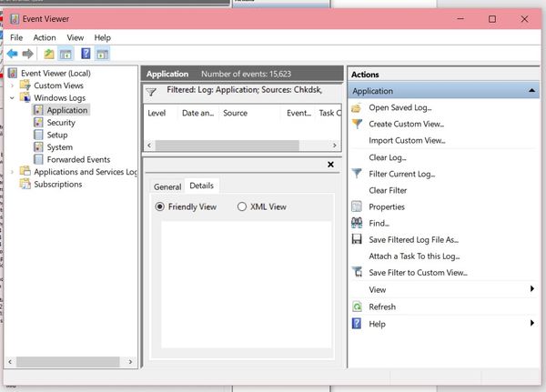Viewport: 546px width, 392px height.
Task: Go back with the blue Back arrow
Action: [x=12, y=54]
